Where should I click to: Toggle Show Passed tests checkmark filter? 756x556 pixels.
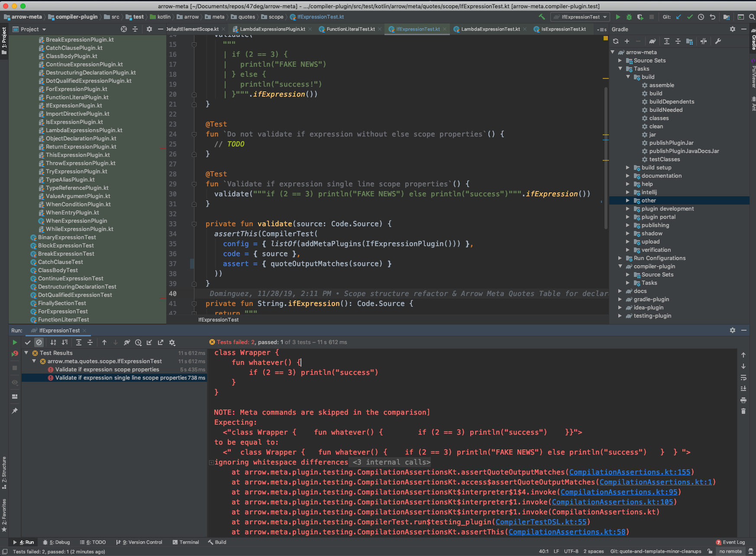(28, 342)
